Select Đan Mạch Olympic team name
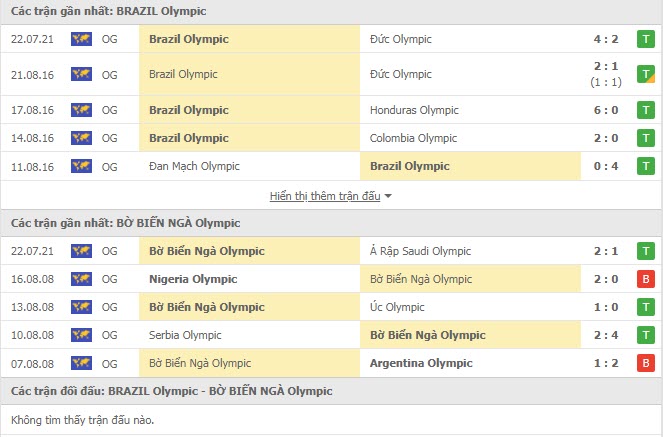This screenshot has width=663, height=437. click(x=193, y=166)
